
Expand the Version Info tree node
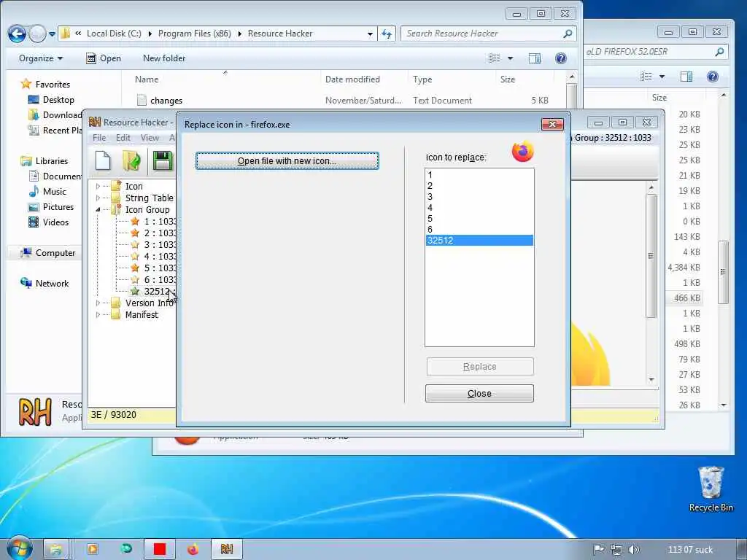pos(98,303)
